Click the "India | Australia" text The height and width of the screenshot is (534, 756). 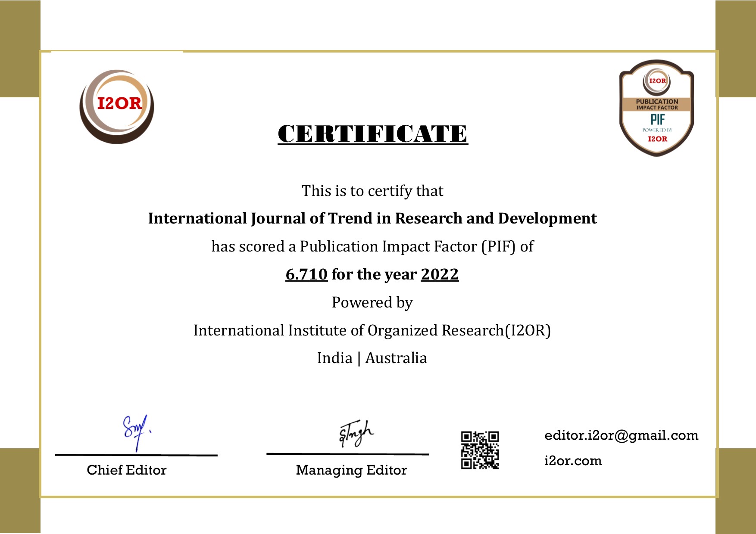pyautogui.click(x=372, y=358)
